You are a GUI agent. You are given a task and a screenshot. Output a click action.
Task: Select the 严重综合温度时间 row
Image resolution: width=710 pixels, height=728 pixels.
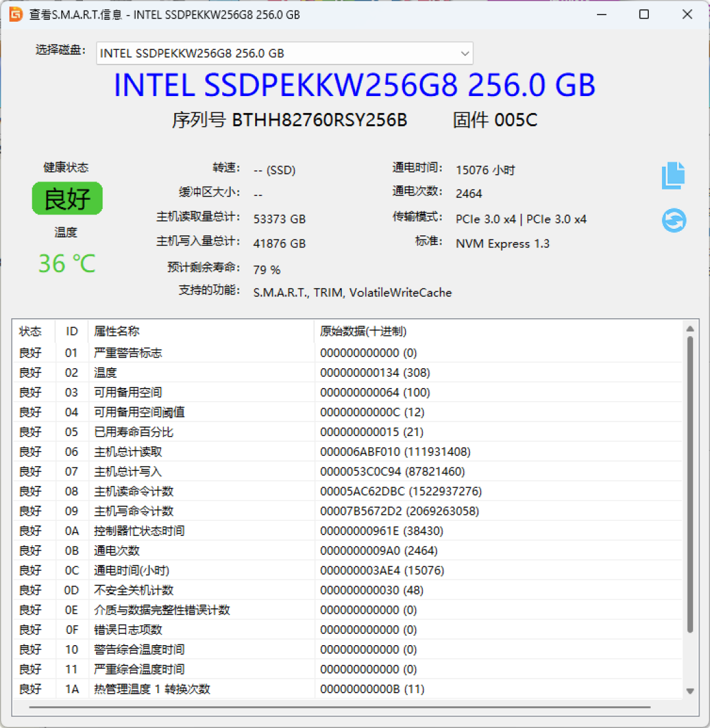point(347,669)
